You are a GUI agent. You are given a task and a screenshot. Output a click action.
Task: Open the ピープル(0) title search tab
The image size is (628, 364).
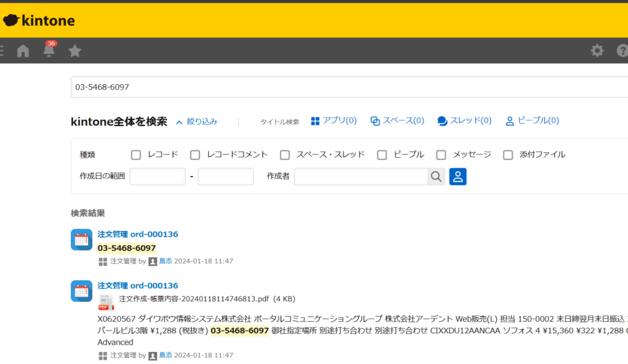532,120
